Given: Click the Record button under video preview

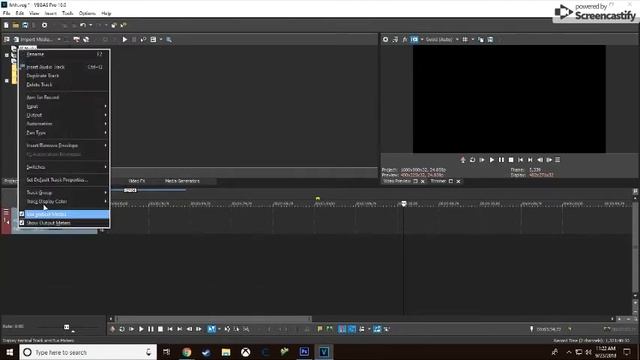Looking at the screenshot, I should click(x=463, y=160).
